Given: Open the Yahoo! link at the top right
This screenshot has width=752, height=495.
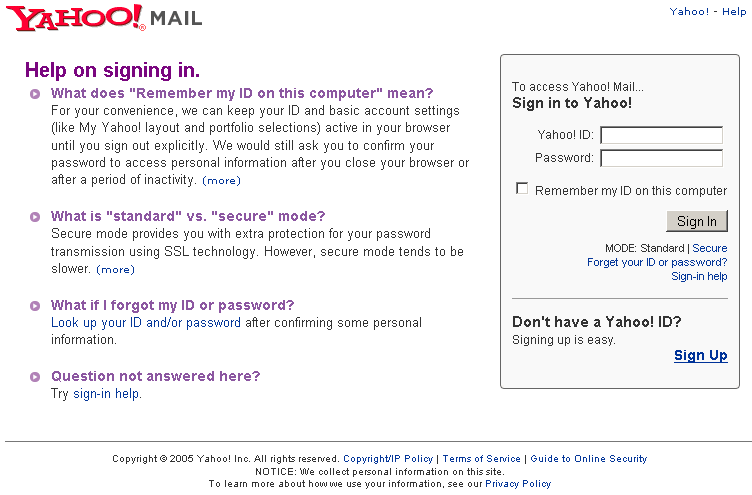Looking at the screenshot, I should click(x=689, y=12).
